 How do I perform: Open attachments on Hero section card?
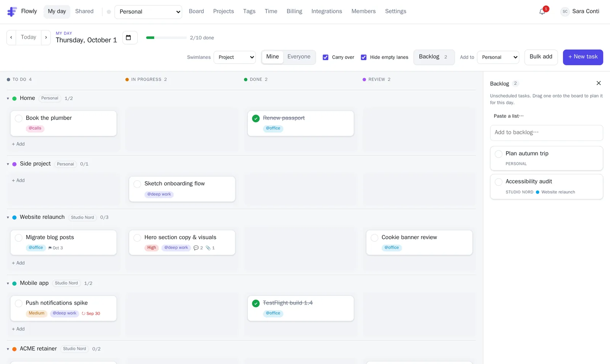click(210, 248)
